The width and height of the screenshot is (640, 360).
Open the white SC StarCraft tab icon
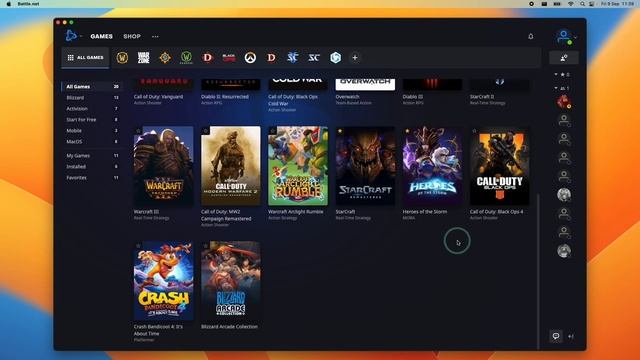point(314,58)
